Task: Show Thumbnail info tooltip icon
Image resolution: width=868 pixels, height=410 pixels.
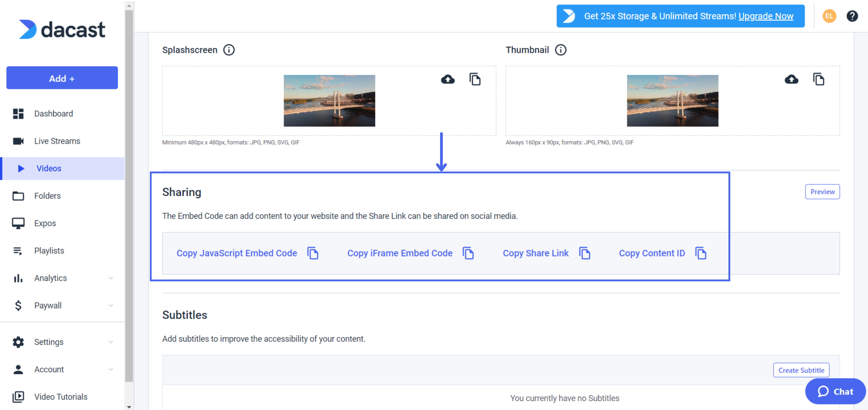Action: pyautogui.click(x=561, y=50)
